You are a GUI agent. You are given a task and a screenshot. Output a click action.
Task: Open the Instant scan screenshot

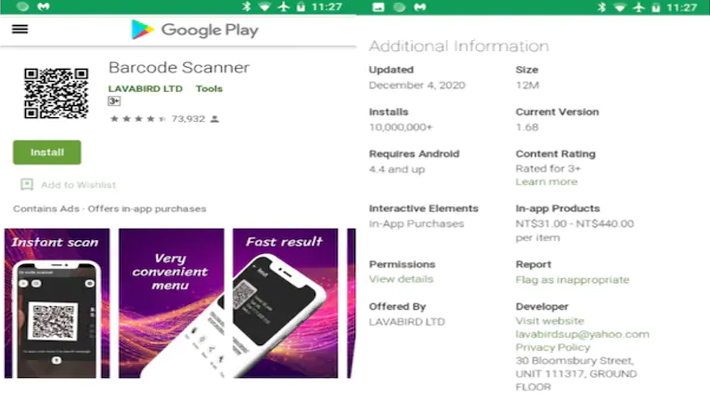coord(58,303)
